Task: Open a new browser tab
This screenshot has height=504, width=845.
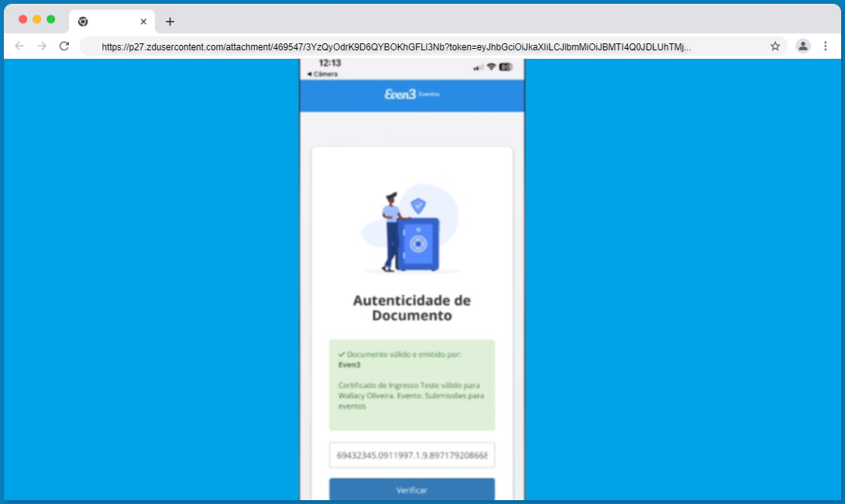Action: point(170,22)
